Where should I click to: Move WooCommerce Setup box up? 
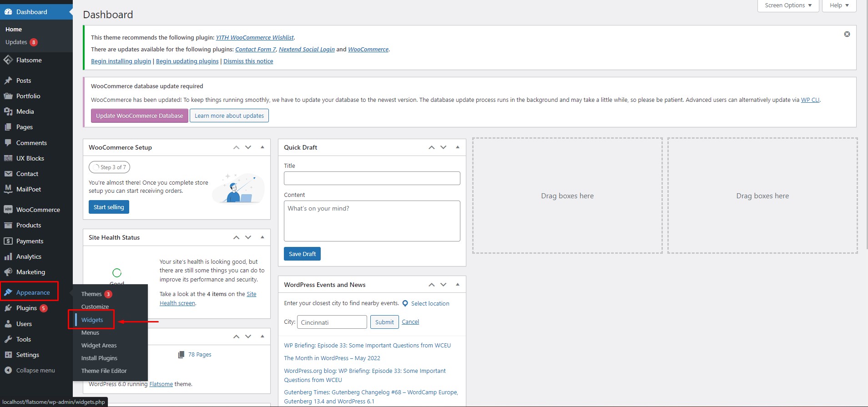click(236, 147)
